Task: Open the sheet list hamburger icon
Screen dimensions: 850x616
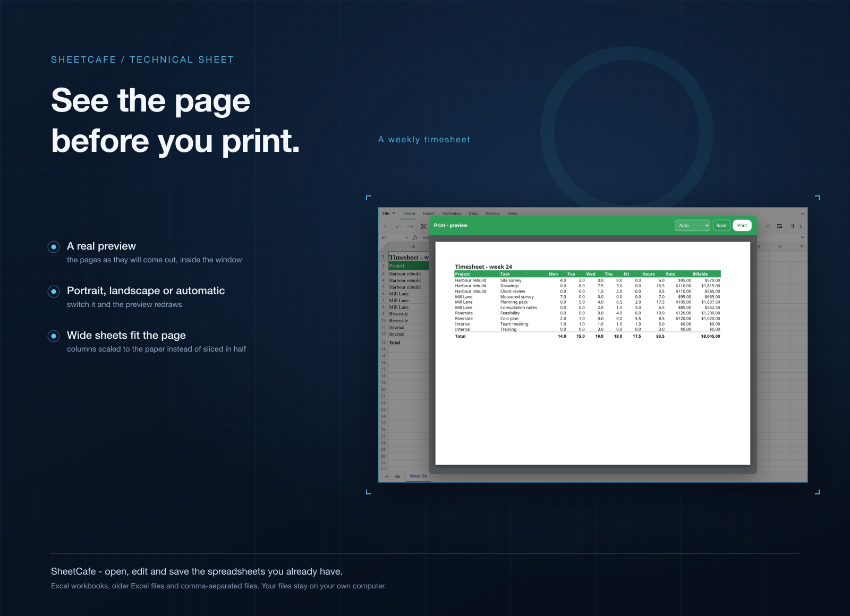Action: [397, 476]
